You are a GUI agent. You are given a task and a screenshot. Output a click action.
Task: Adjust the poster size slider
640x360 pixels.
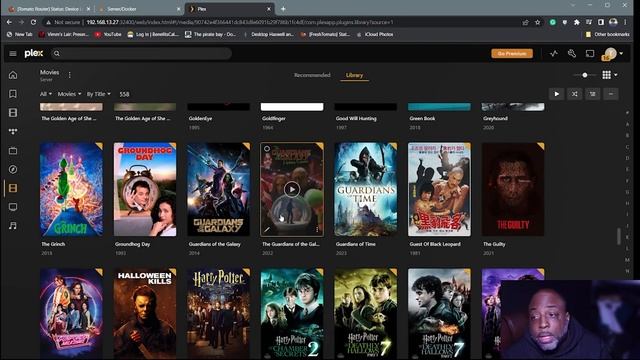click(x=584, y=75)
